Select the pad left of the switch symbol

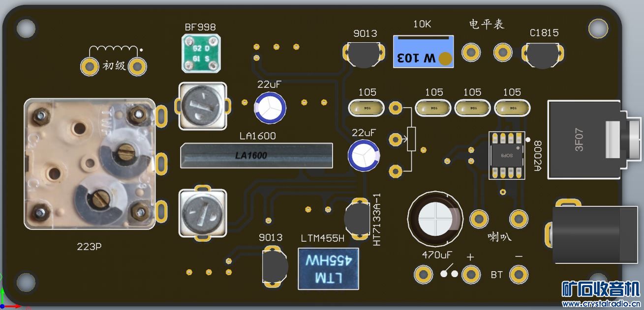point(423,274)
